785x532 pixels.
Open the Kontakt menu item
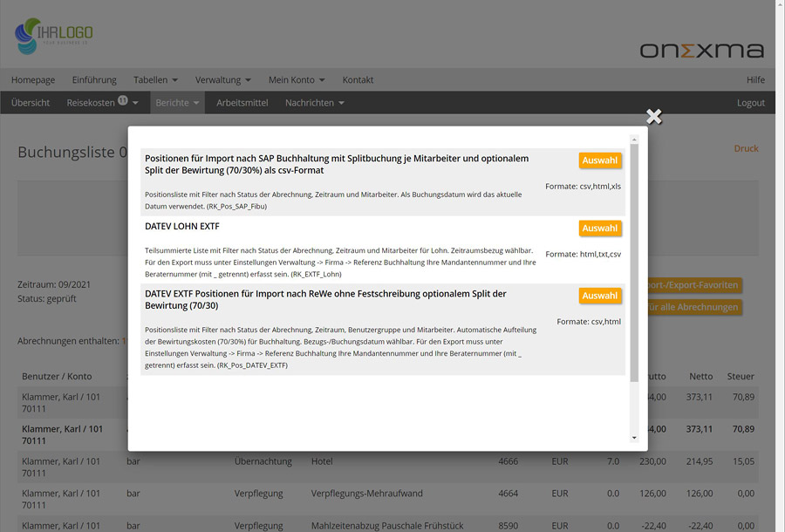358,79
